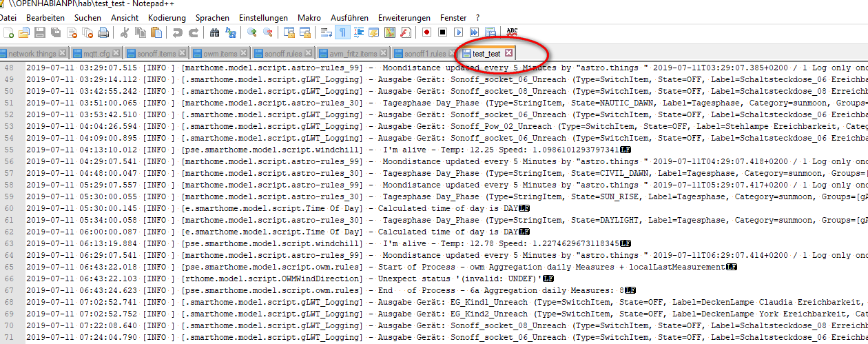Click the spell check ABC icon
Image resolution: width=868 pixels, height=344 pixels.
coord(512,32)
